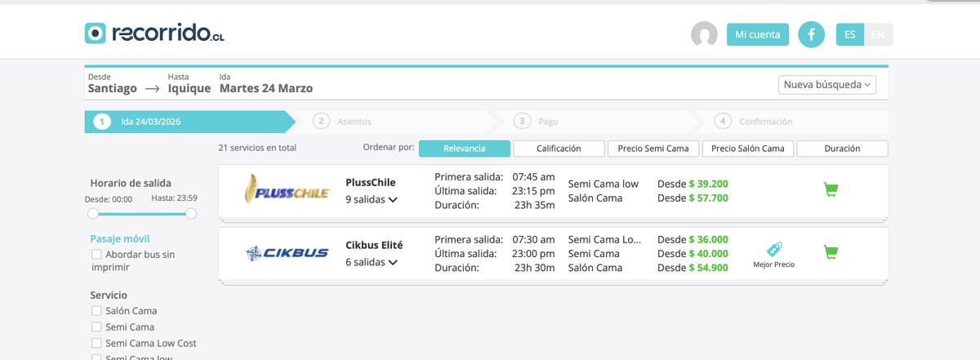Viewport: 980px width, 360px height.
Task: Sort results by Calificación
Action: (x=559, y=149)
